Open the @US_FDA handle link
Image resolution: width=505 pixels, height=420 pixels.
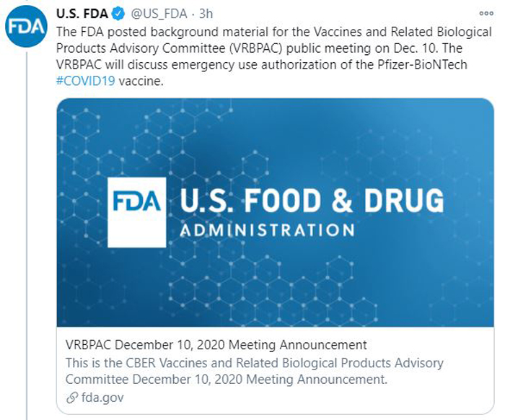coord(159,14)
